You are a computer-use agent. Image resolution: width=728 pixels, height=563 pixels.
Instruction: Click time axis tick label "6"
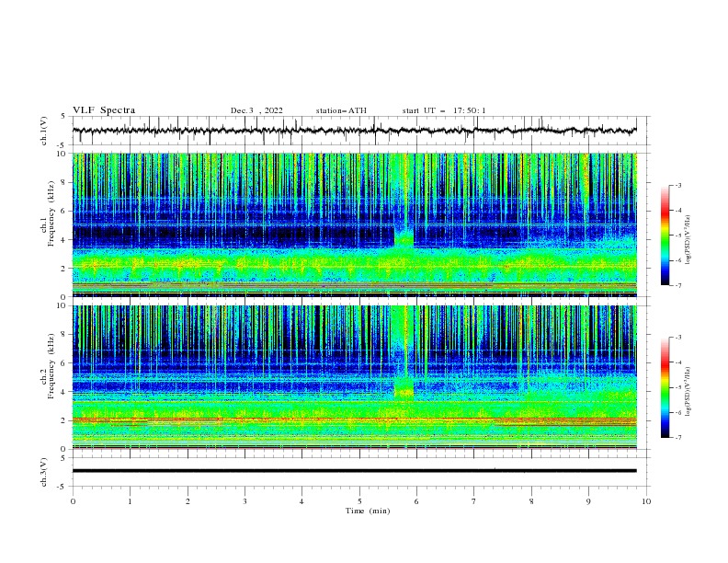[x=416, y=501]
